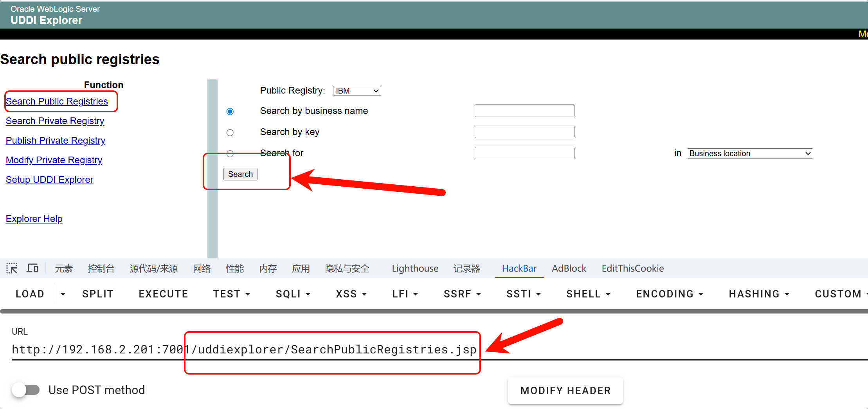
Task: Open the Search Private Registry link
Action: [x=55, y=121]
